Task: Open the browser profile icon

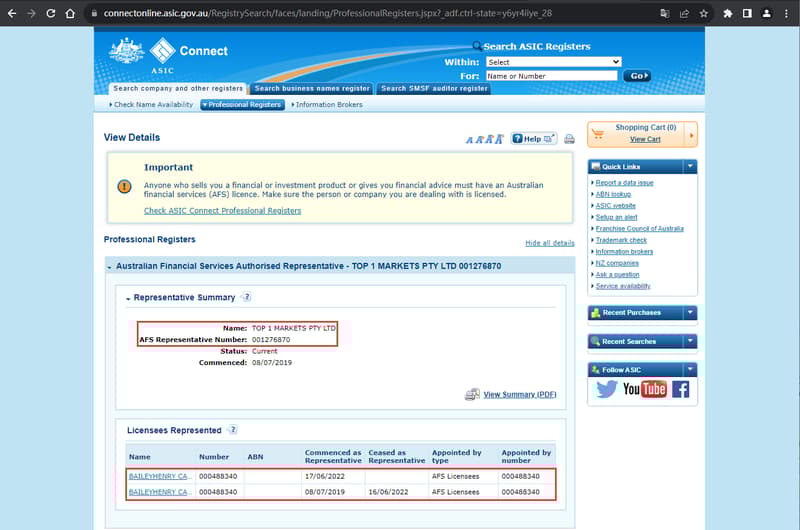Action: point(766,13)
